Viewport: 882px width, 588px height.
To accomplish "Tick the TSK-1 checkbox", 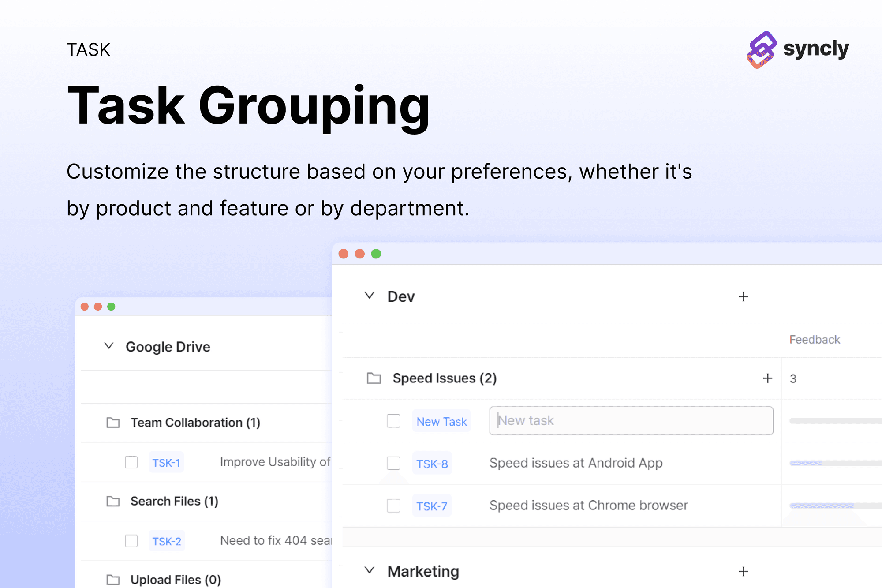I will (131, 462).
